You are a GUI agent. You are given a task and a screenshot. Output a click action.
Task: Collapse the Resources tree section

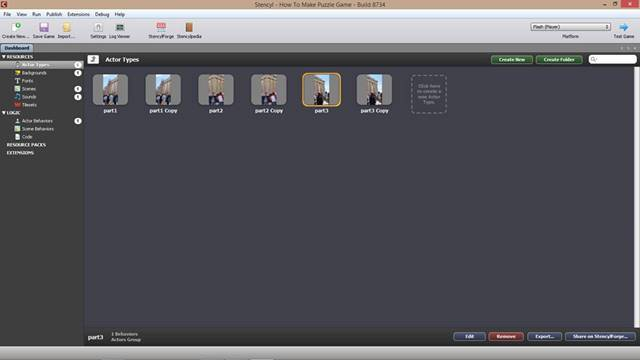4,57
